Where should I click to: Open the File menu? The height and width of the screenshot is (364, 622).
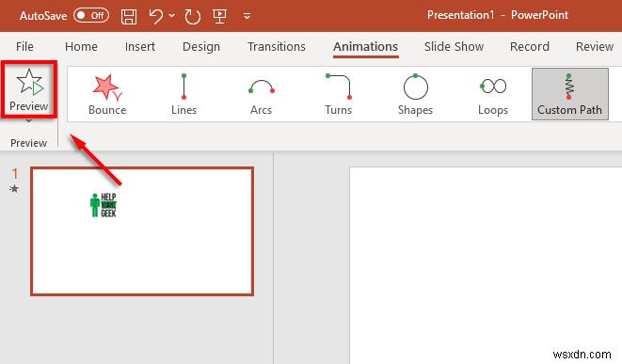pos(24,46)
